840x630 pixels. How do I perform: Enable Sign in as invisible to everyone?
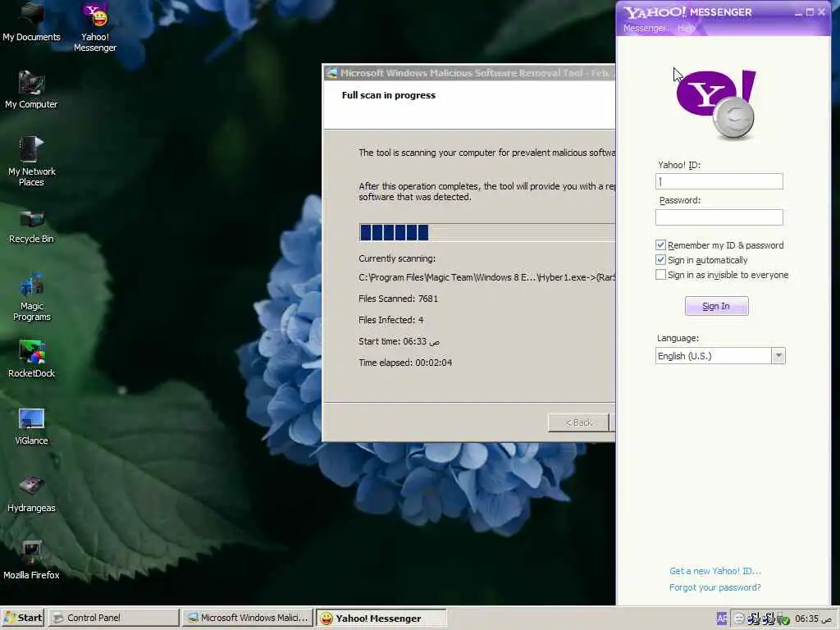coord(660,275)
